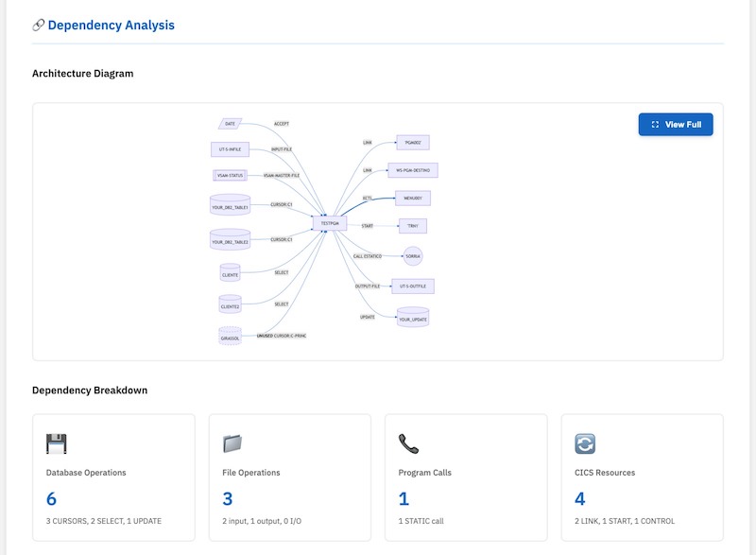
Task: Click the 'PGM002' link node
Action: 413,142
